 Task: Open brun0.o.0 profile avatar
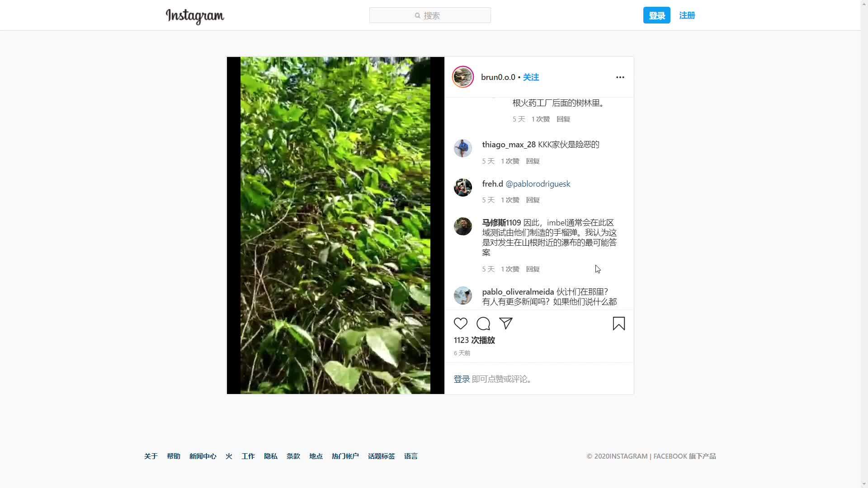click(x=462, y=77)
